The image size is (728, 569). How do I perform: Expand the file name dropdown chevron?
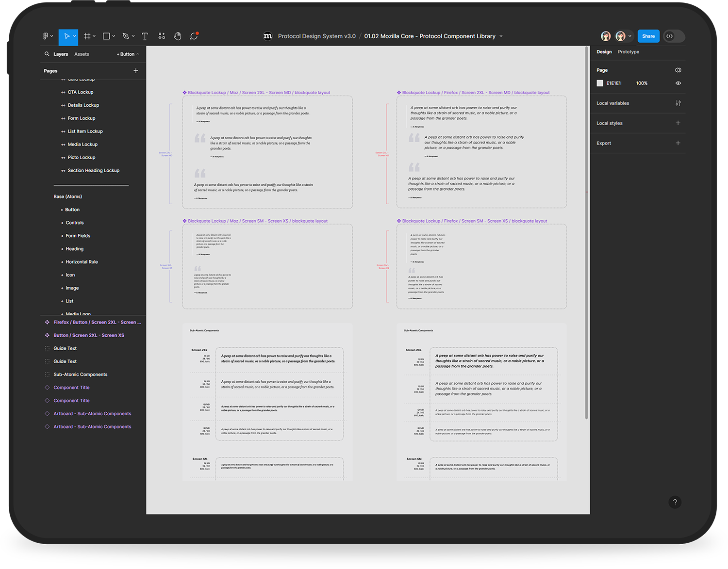[x=501, y=36]
